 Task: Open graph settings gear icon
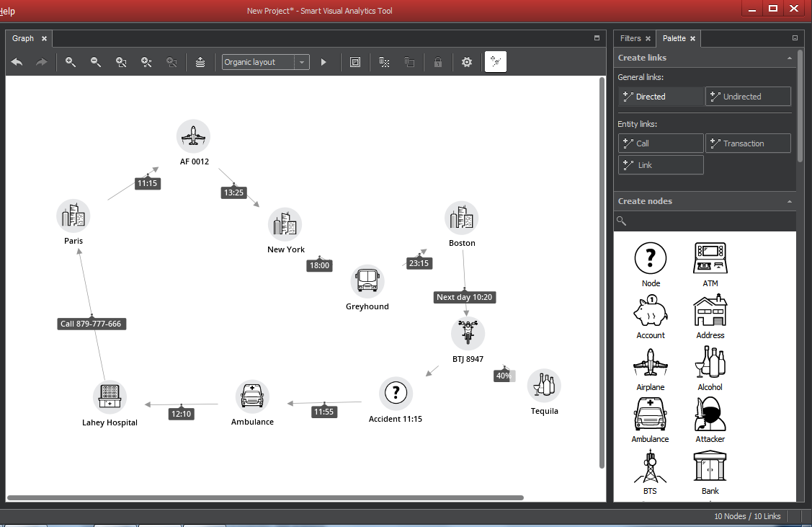(x=467, y=62)
